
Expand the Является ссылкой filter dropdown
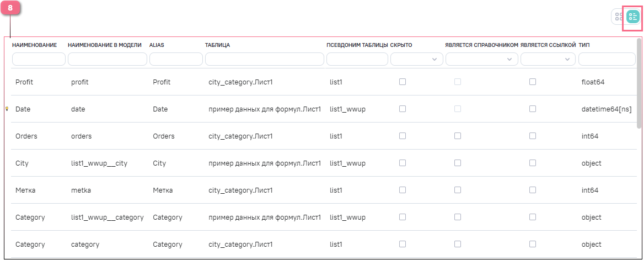pyautogui.click(x=548, y=59)
